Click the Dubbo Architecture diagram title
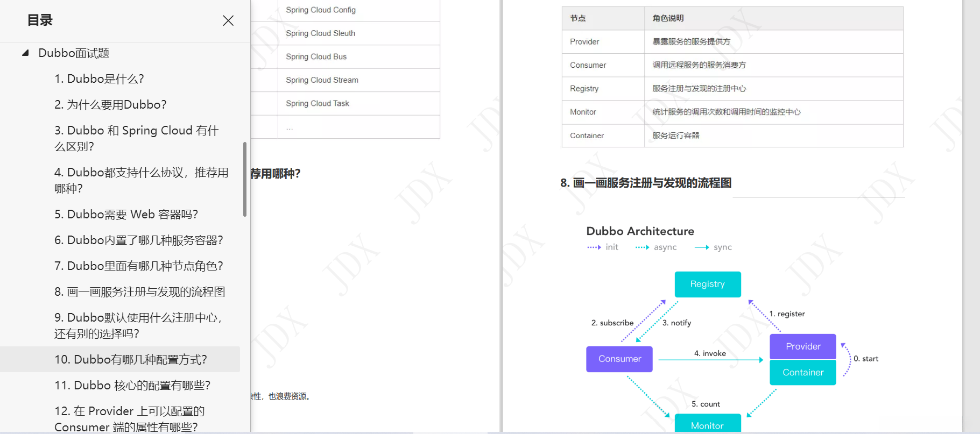 click(640, 231)
